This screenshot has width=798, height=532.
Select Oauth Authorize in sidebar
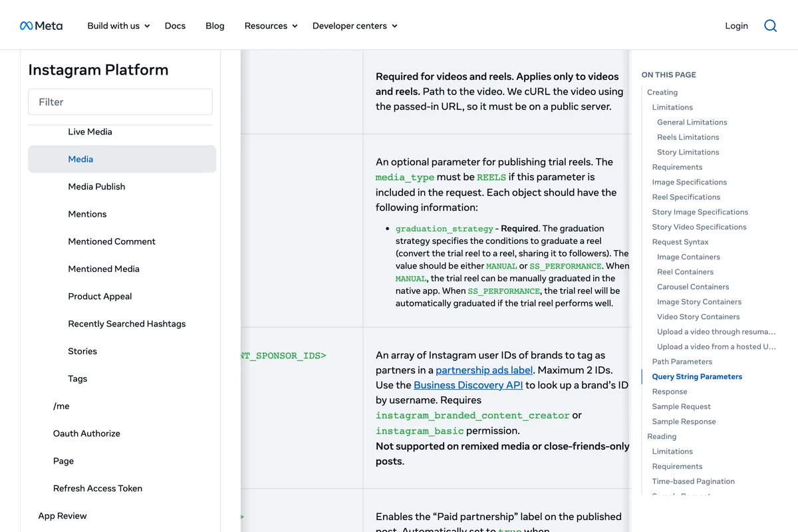point(86,434)
